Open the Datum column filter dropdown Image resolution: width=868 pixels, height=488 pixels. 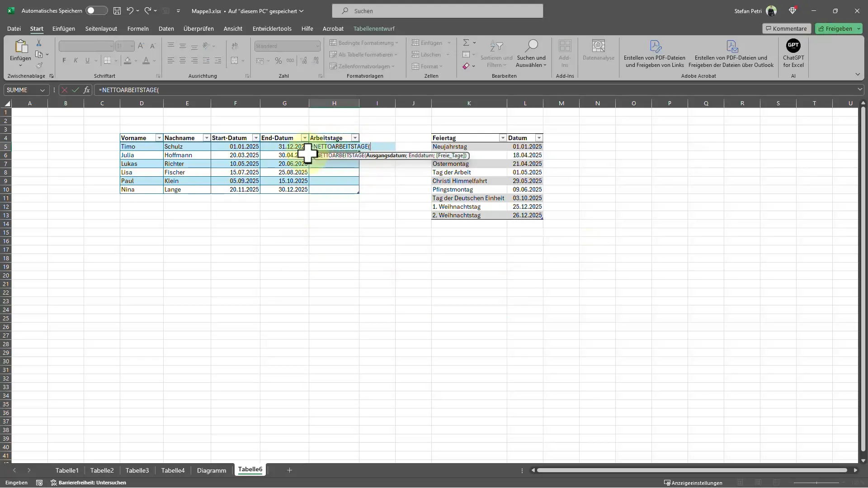pos(539,138)
